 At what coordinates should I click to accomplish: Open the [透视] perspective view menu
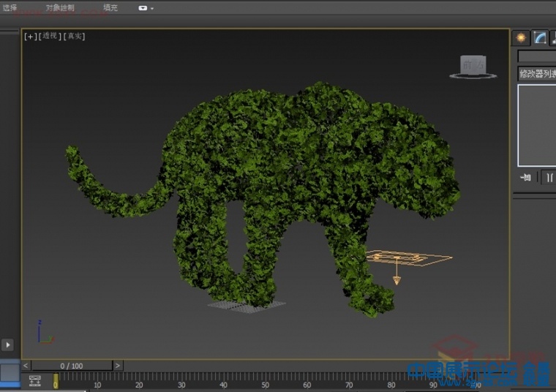coord(50,36)
